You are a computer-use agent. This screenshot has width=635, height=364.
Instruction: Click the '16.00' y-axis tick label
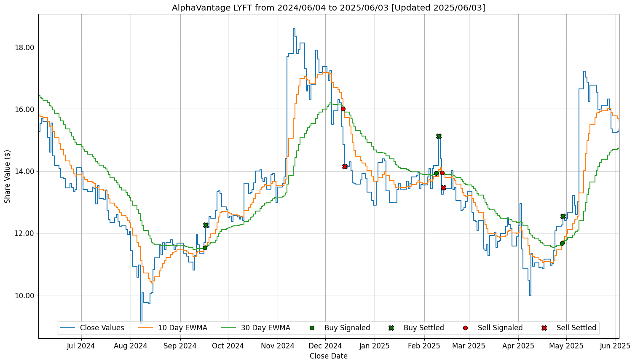25,110
